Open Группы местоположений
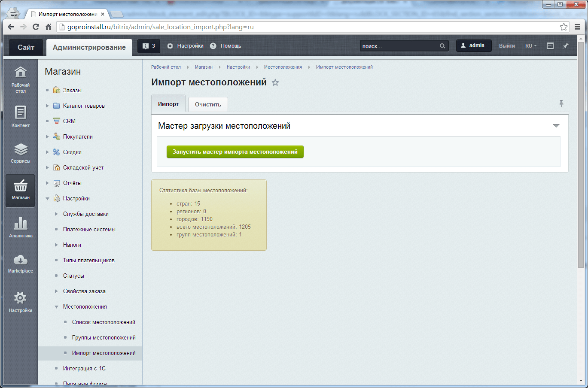The width and height of the screenshot is (588, 388). (x=104, y=337)
